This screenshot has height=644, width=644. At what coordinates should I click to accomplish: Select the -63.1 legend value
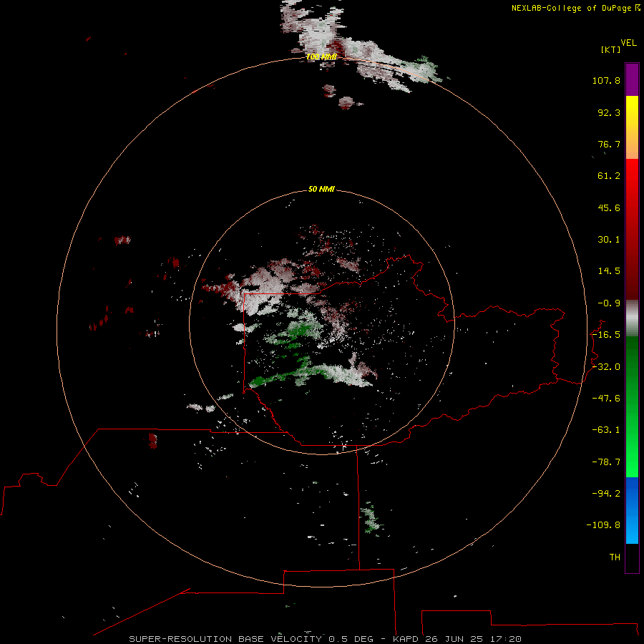click(606, 430)
